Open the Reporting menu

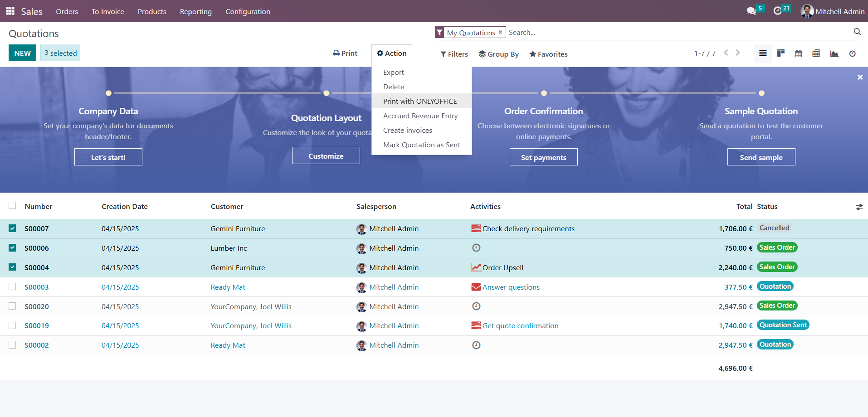(x=196, y=11)
